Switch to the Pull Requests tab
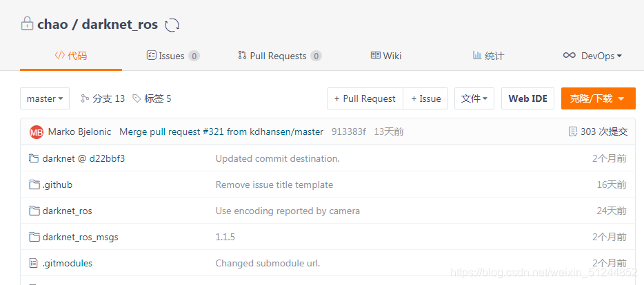 279,56
